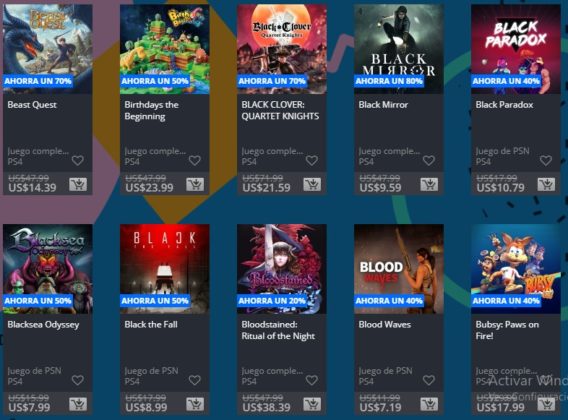Open the Birthdays the Beginning title link
568x420 pixels.
coord(151,111)
